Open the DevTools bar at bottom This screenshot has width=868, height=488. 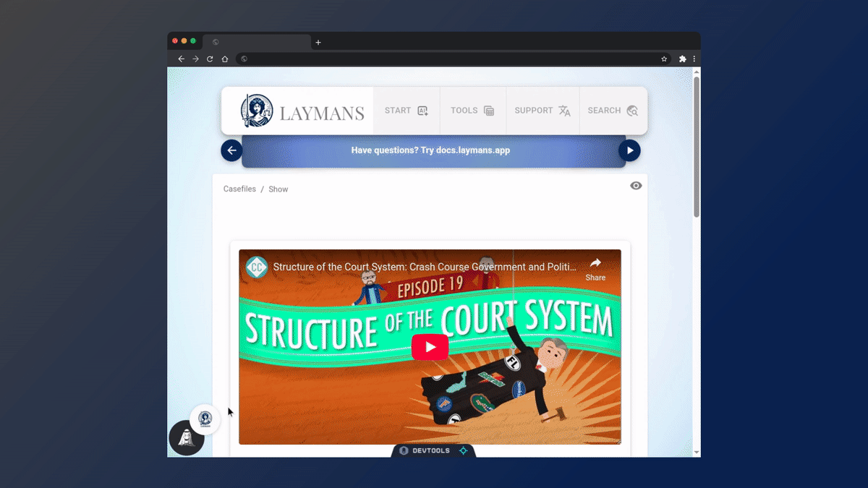pos(433,450)
